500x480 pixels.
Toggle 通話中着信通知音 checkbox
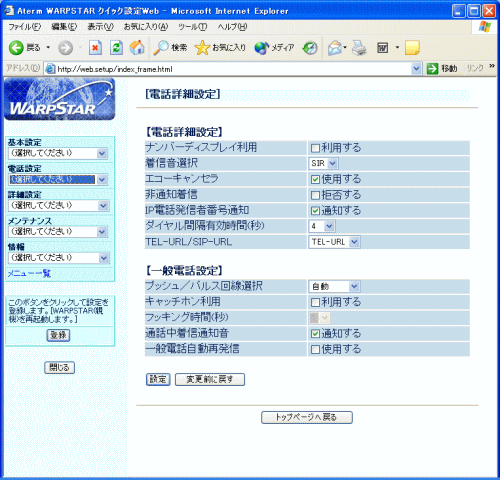315,334
